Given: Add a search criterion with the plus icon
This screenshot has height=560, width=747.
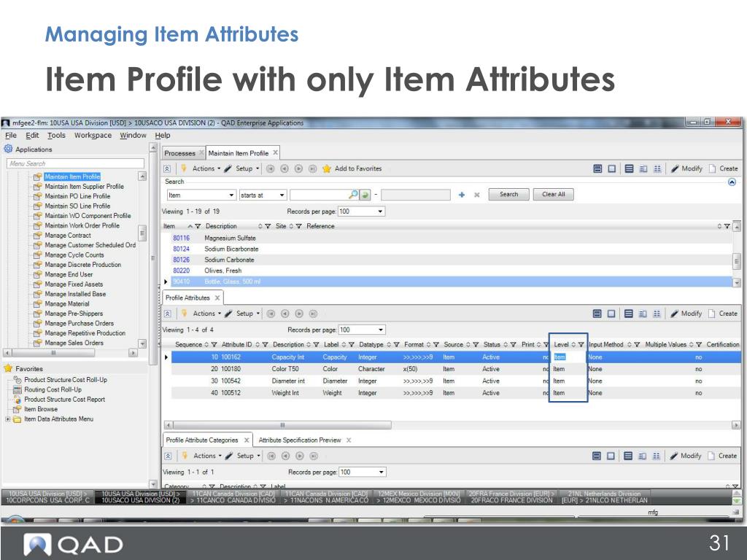Looking at the screenshot, I should (x=462, y=195).
